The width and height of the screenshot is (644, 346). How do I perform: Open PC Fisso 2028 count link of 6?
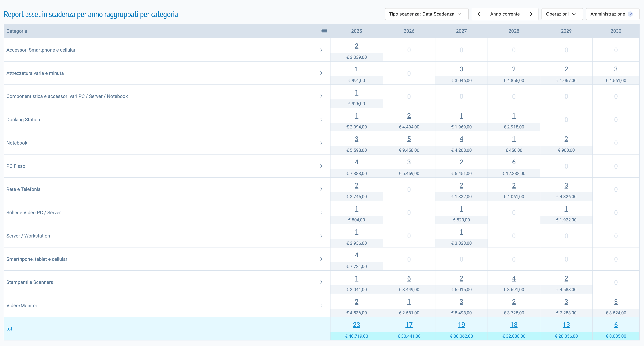click(x=514, y=162)
